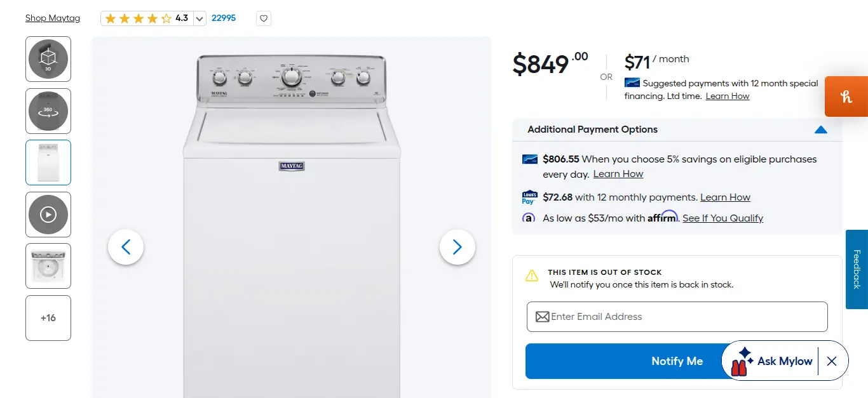Open the 360 degree view thumbnail

point(48,111)
